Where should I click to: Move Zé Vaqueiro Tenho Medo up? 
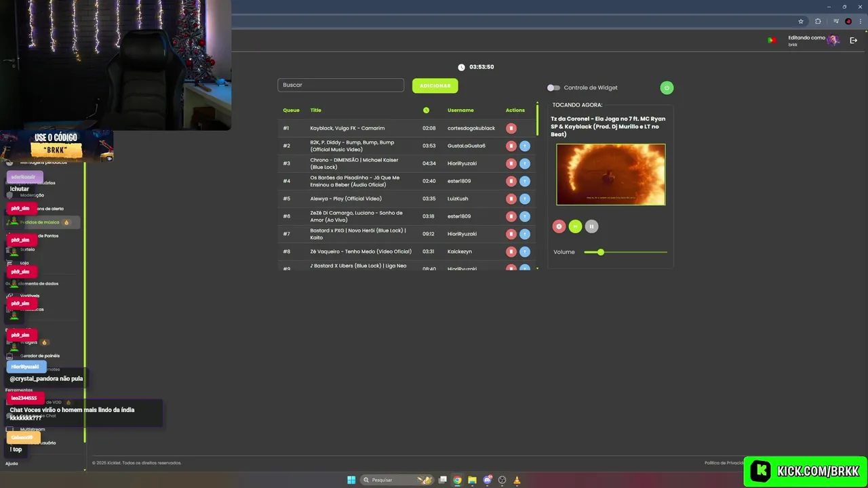pos(525,251)
